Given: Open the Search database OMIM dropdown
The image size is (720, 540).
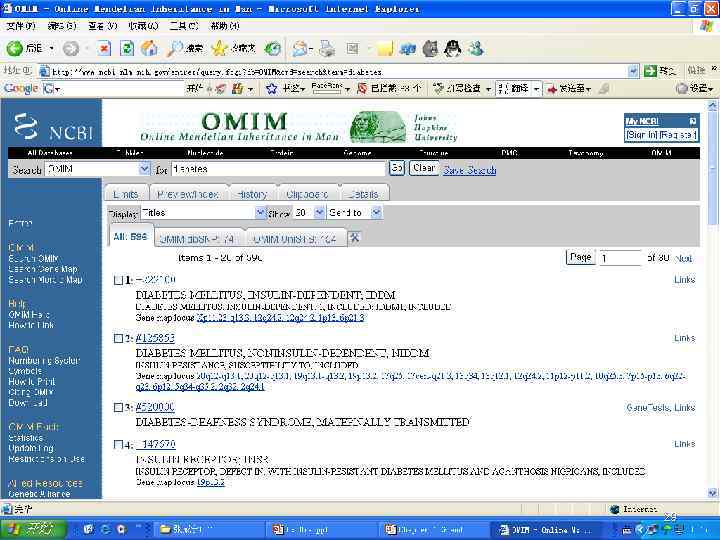Looking at the screenshot, I should click(144, 169).
